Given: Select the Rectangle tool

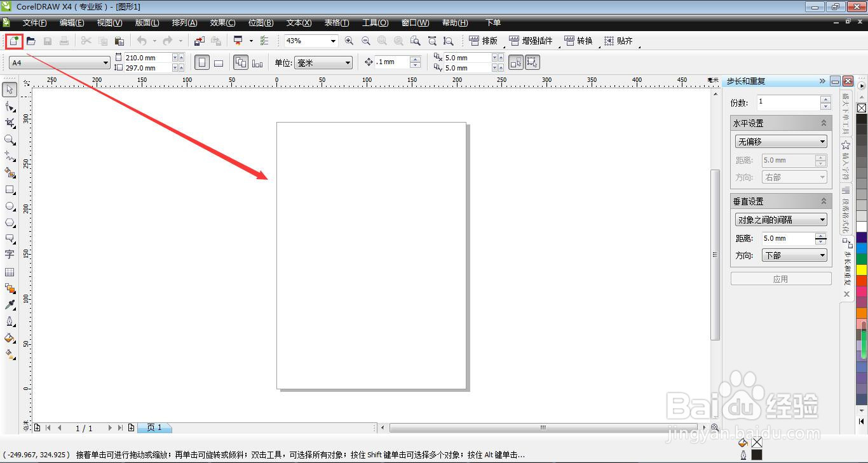Looking at the screenshot, I should point(10,190).
